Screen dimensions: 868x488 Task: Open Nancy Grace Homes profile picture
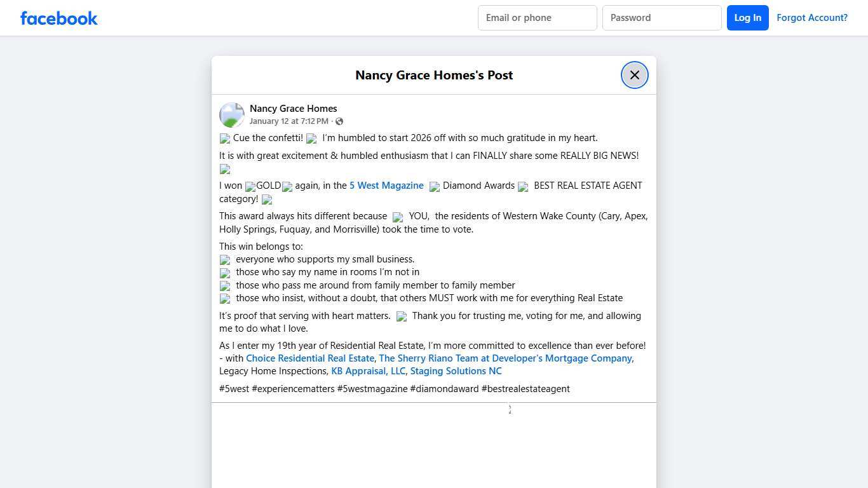(x=232, y=115)
